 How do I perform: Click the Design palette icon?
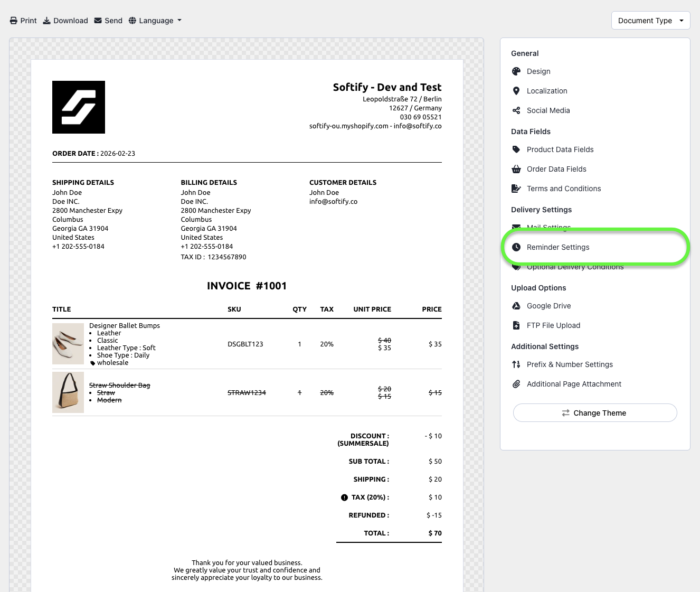click(x=516, y=71)
